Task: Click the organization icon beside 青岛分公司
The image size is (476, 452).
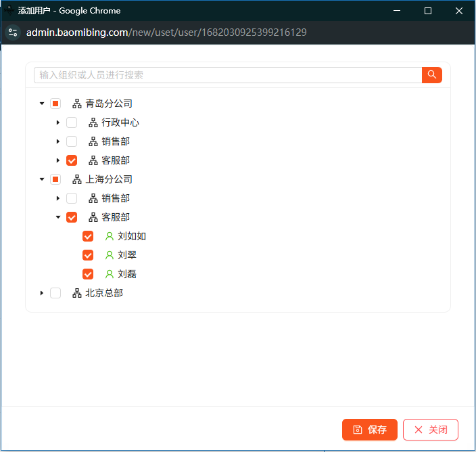Action: pyautogui.click(x=77, y=104)
